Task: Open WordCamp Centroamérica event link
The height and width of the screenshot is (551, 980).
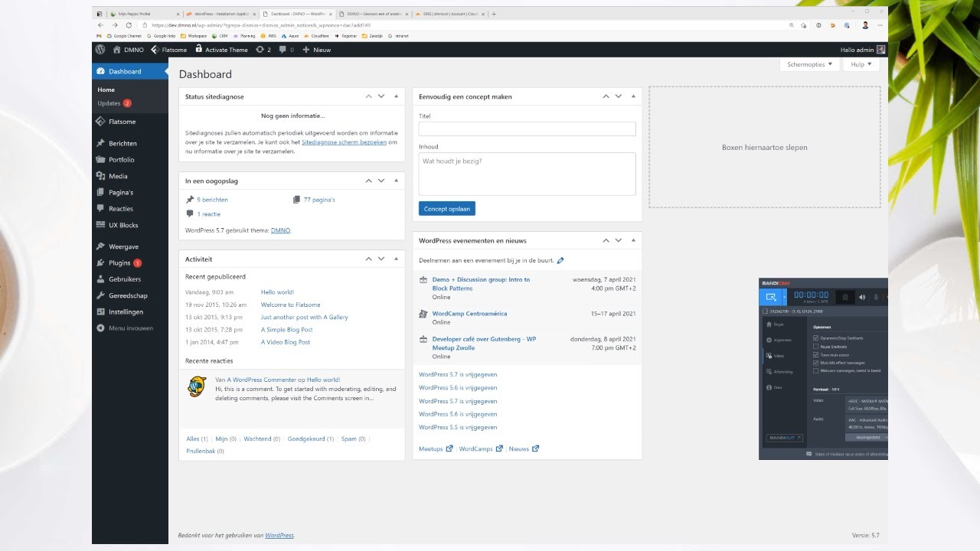Action: tap(469, 314)
